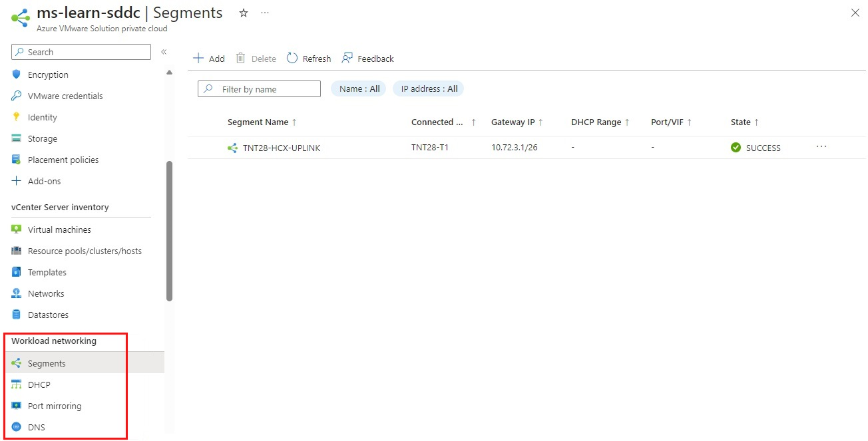Click the sidebar Search field
The height and width of the screenshot is (441, 868).
[81, 52]
